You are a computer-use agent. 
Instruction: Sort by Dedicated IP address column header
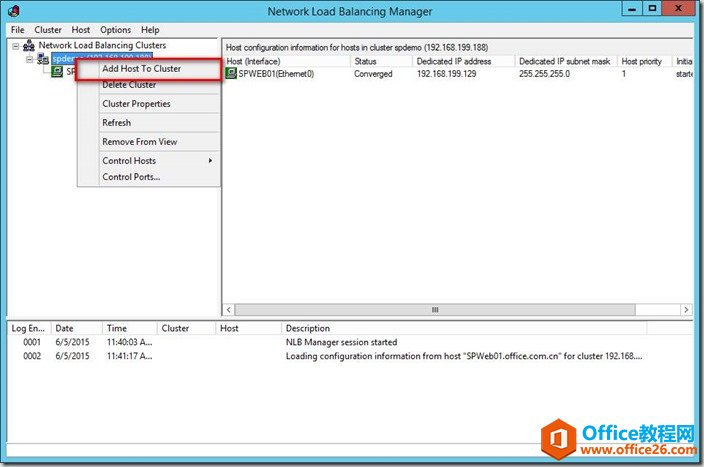[x=463, y=61]
